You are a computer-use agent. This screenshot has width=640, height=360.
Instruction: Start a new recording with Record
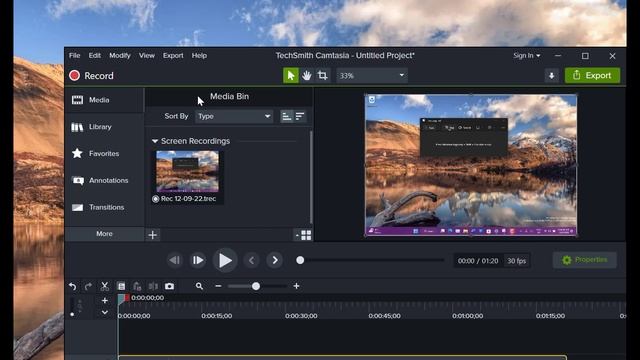91,76
